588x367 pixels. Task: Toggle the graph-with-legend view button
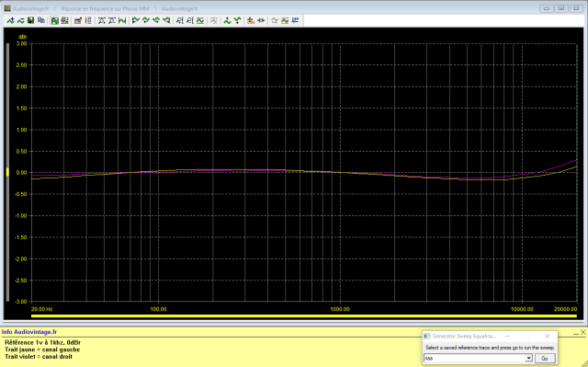(x=64, y=20)
